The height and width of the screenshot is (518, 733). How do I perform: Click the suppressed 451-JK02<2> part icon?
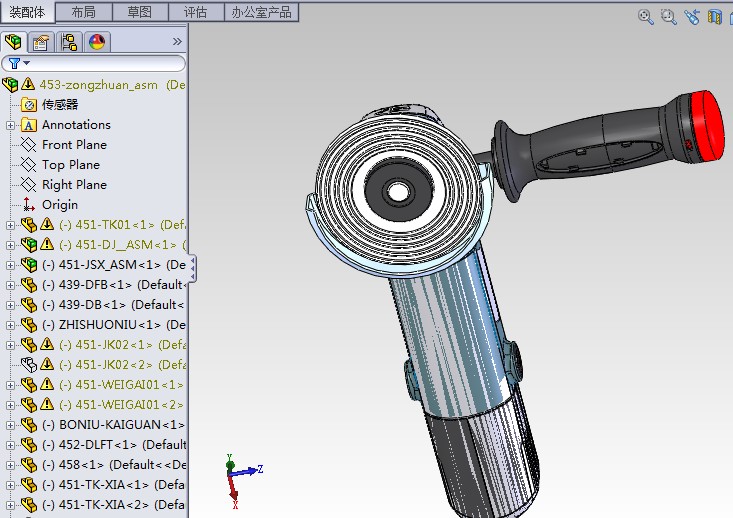pyautogui.click(x=29, y=365)
